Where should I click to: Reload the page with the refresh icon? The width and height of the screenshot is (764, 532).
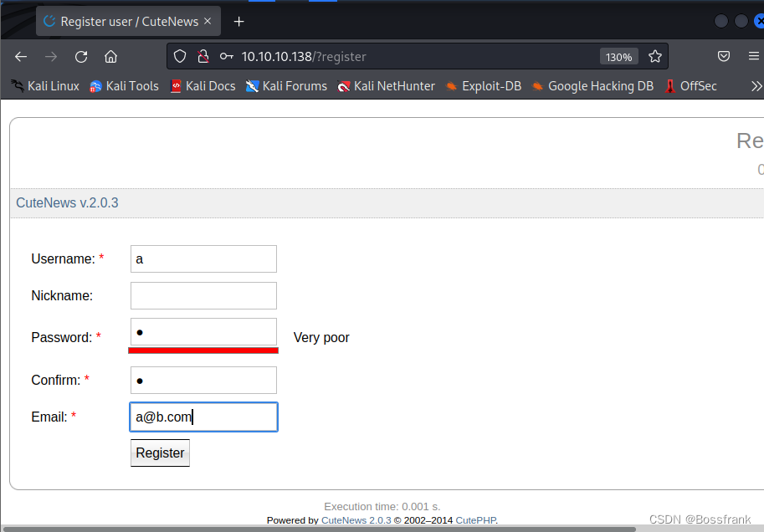[x=81, y=57]
